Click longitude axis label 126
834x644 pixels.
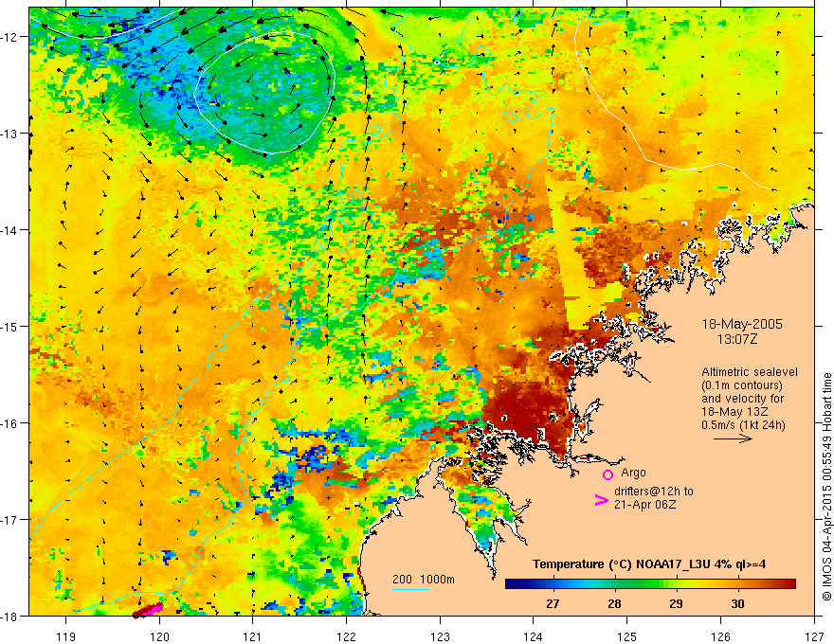[720, 637]
